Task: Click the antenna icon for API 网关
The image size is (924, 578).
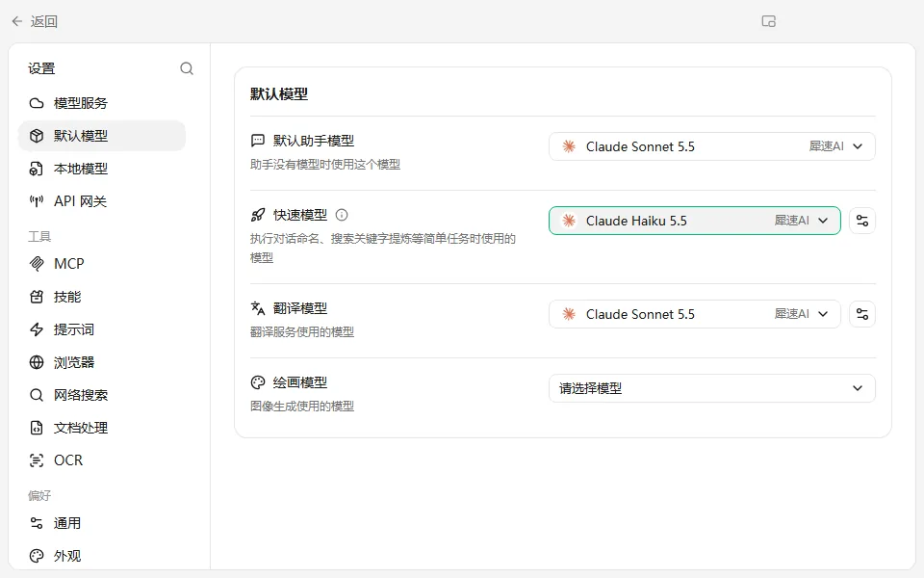Action: (37, 201)
